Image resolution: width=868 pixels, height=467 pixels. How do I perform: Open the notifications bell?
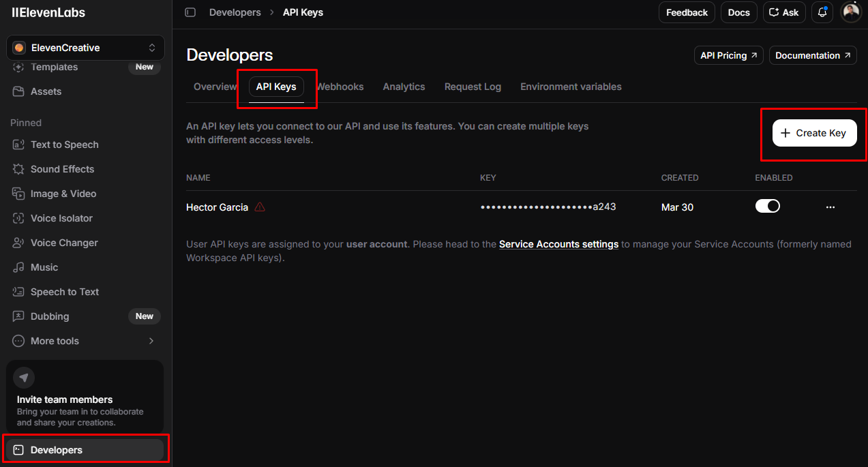(x=822, y=12)
